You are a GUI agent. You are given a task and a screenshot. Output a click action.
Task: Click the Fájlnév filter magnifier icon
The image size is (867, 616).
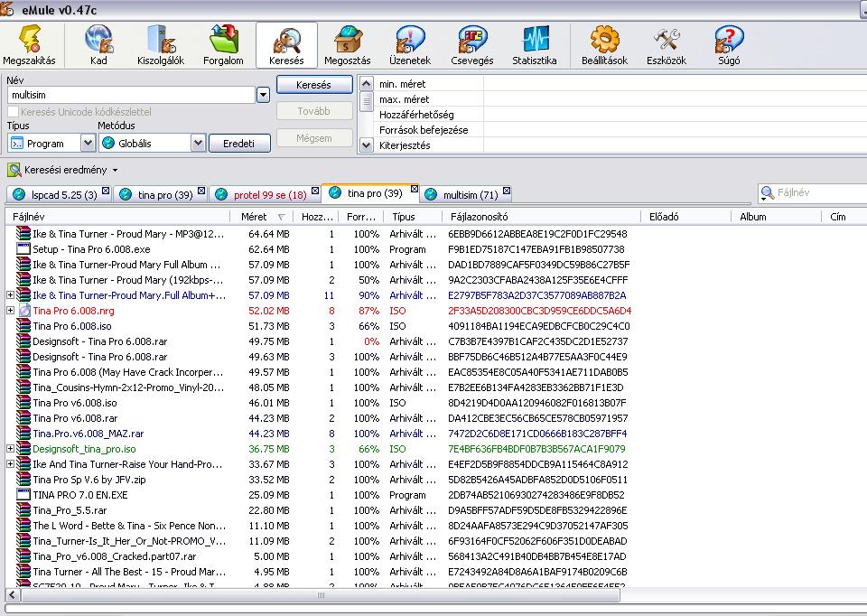(767, 193)
